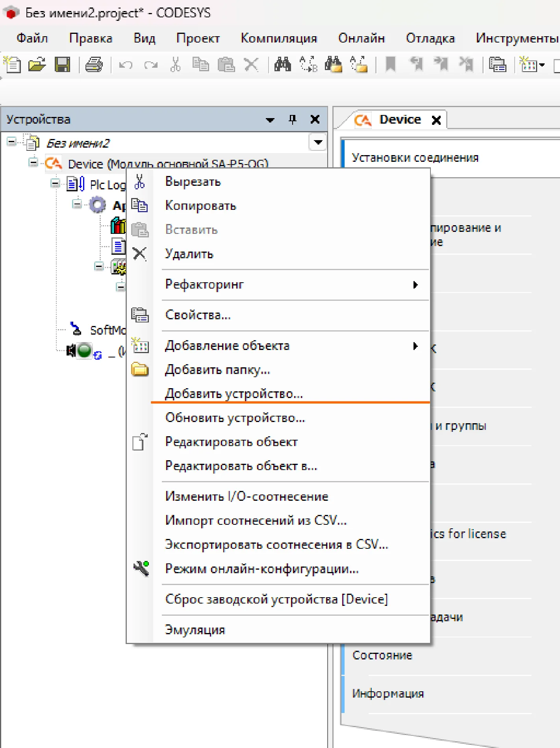Screen dimensions: 560x748
Task: Toggle a bookmark with the toolbar flag icon
Action: click(391, 64)
